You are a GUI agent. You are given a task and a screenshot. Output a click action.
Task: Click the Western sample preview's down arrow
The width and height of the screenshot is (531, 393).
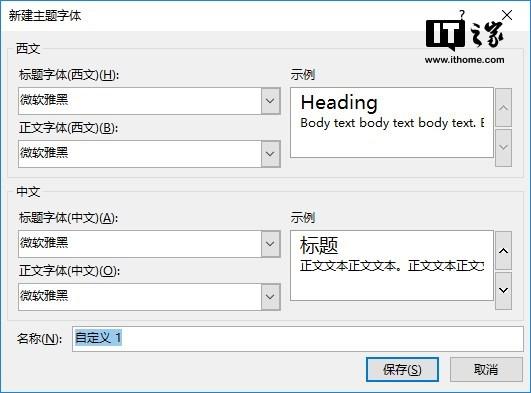tap(503, 147)
